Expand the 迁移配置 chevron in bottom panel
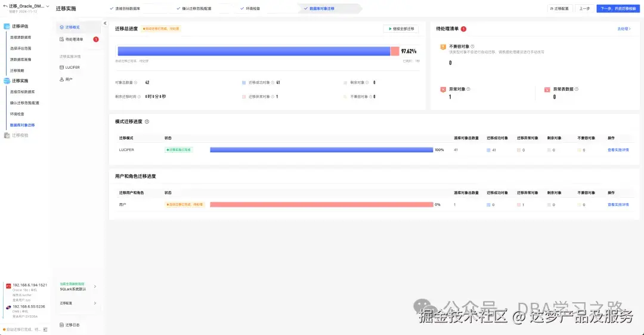This screenshot has width=644, height=335. coord(95,303)
